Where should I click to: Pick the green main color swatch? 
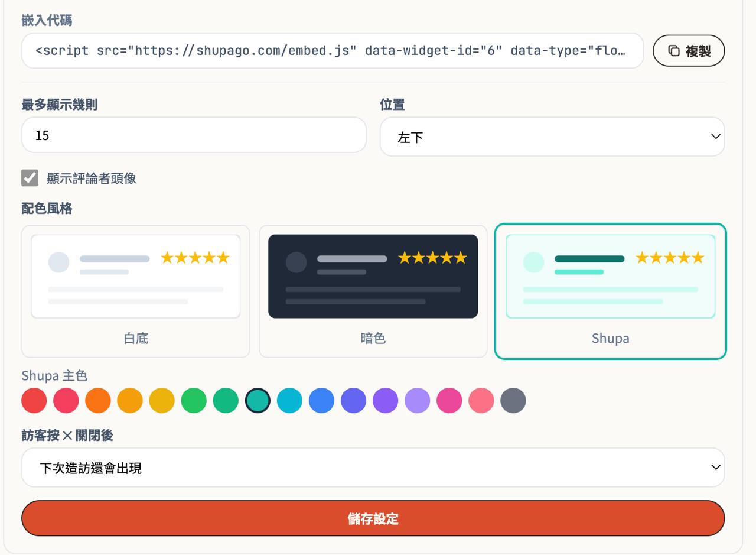(x=194, y=401)
